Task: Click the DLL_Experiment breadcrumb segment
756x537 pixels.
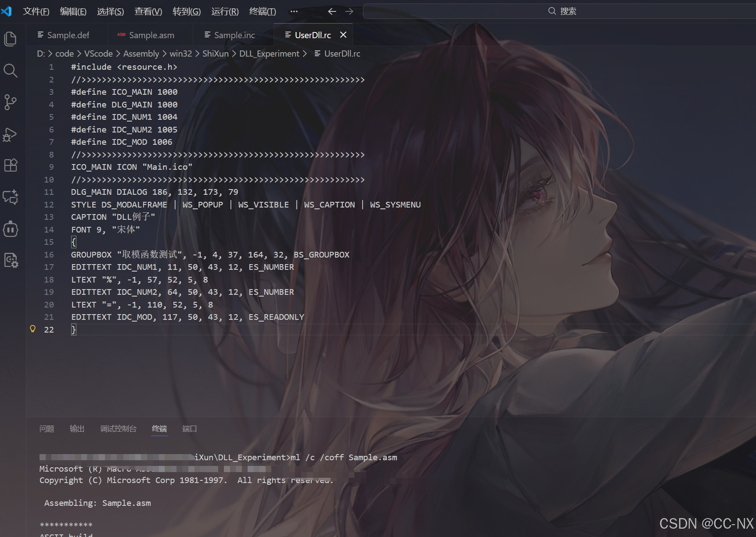Action: coord(269,54)
